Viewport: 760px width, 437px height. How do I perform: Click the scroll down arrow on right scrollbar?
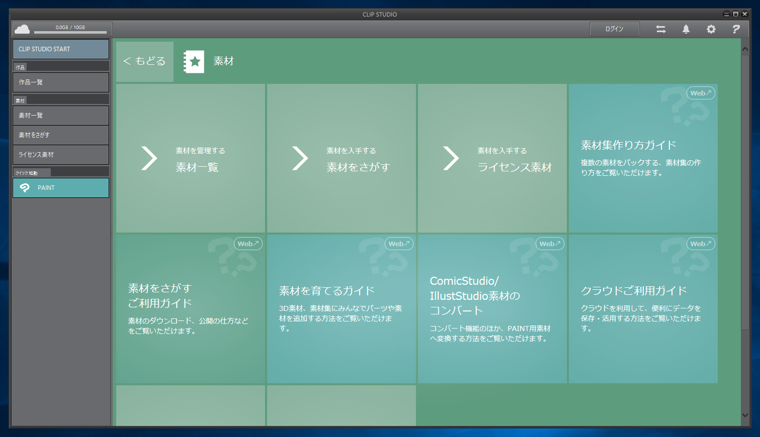point(745,415)
